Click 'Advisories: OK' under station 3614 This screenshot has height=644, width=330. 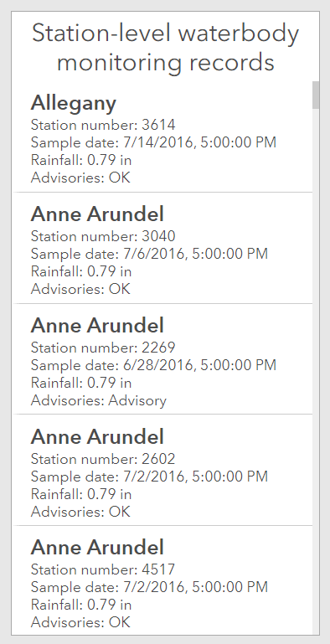(80, 178)
